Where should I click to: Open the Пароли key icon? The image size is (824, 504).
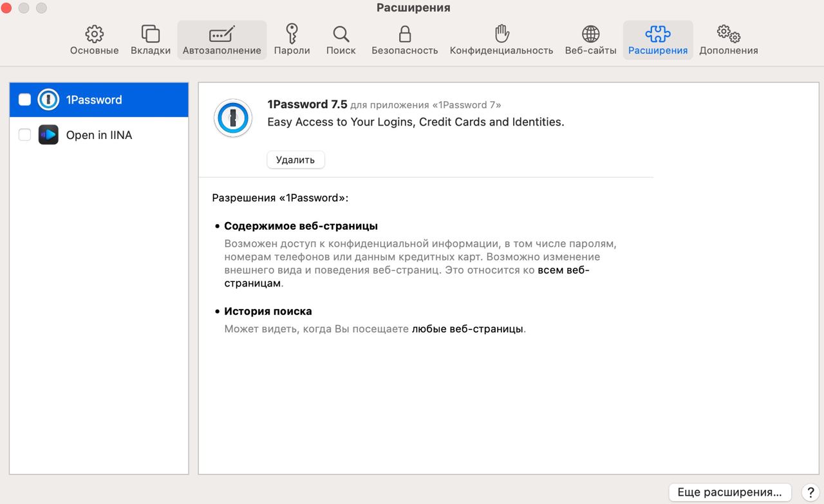point(292,33)
